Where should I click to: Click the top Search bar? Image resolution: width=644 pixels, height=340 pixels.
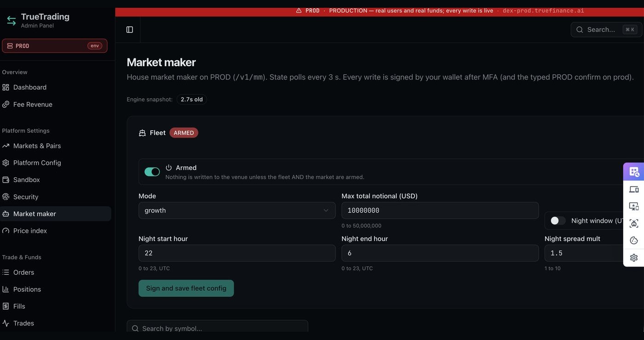point(606,29)
